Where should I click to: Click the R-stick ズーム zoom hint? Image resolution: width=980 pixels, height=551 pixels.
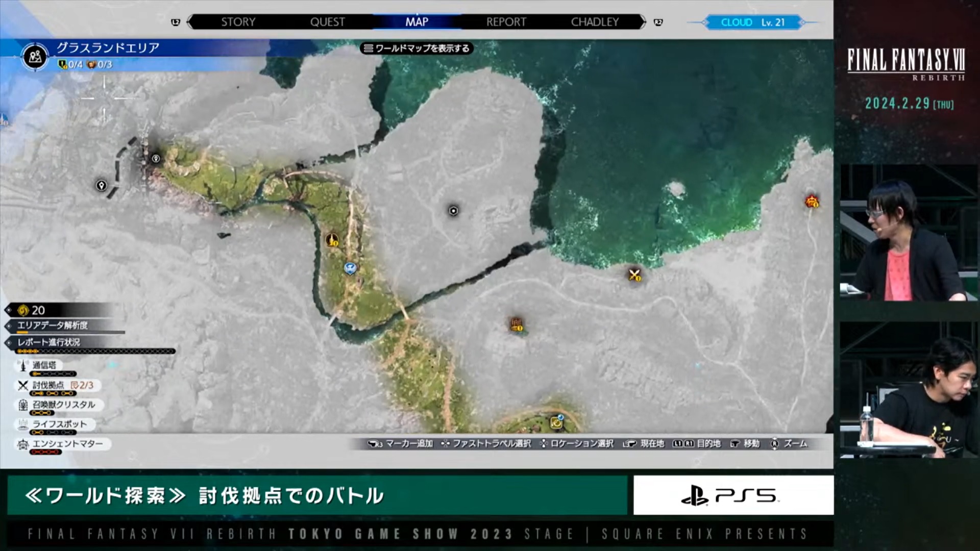pos(789,443)
